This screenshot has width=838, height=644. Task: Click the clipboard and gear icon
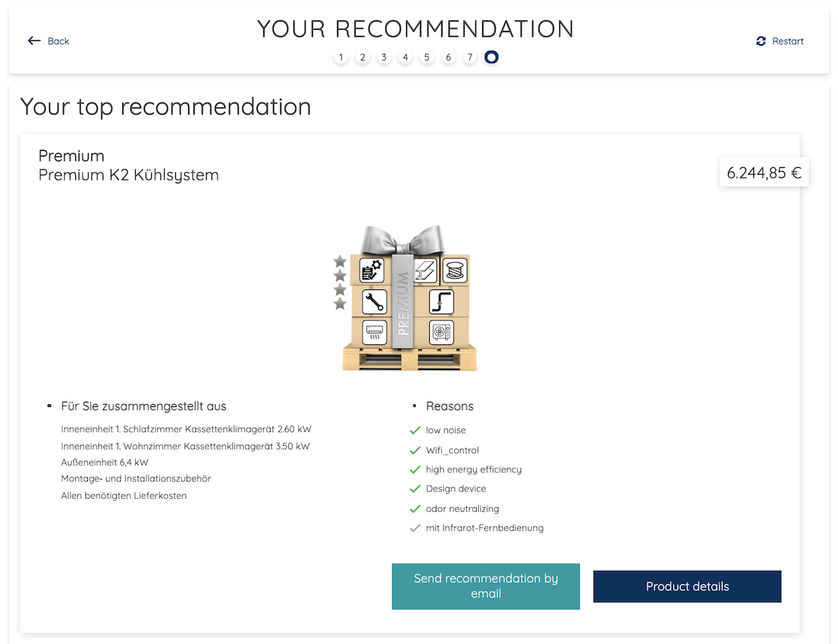(372, 270)
